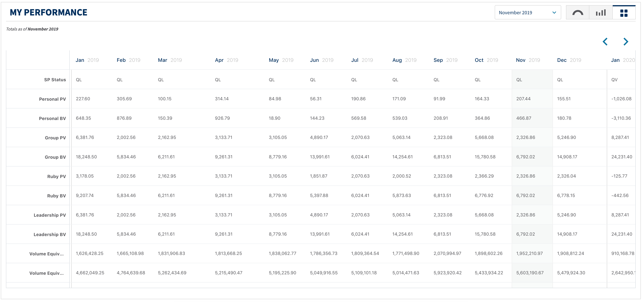This screenshot has width=644, height=302.
Task: Click the Group BV row label
Action: tap(55, 157)
